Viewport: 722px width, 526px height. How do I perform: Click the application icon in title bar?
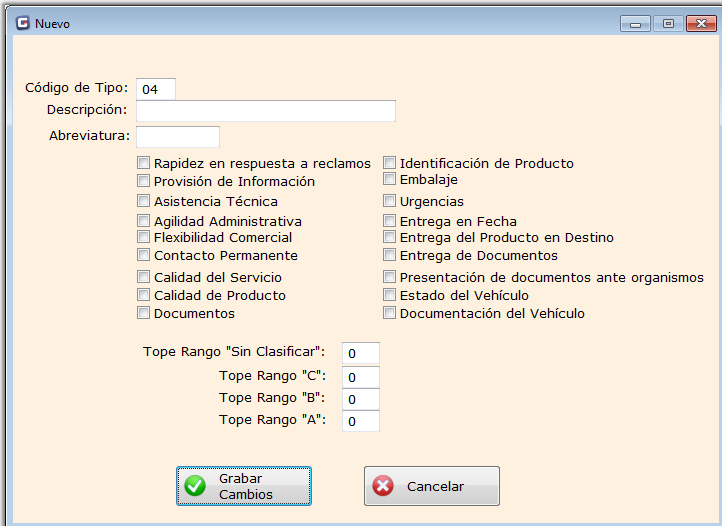(22, 23)
